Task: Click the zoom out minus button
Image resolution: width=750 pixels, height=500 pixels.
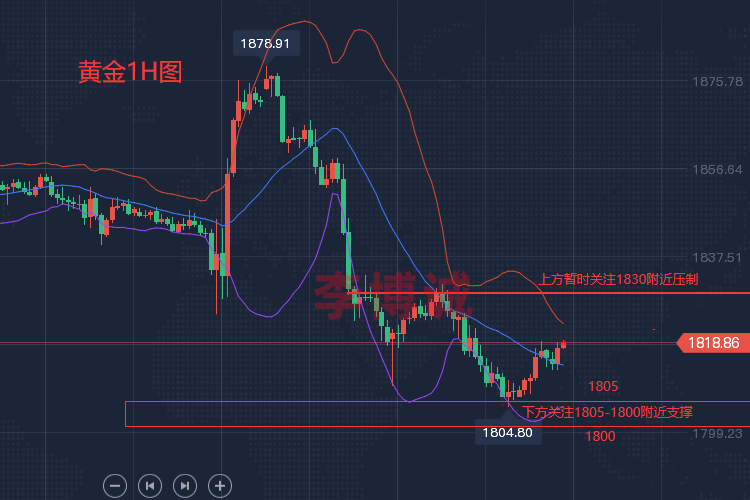Action: click(x=115, y=486)
